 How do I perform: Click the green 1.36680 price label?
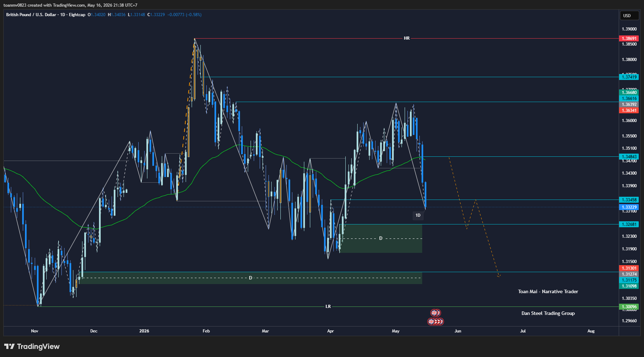tap(629, 93)
